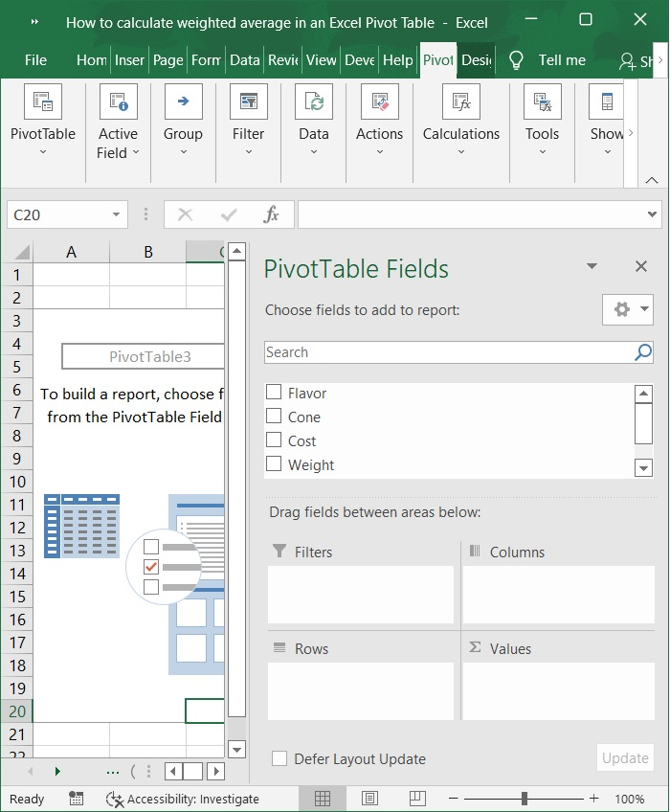Click the Share person icon
This screenshot has width=670, height=812.
(627, 61)
